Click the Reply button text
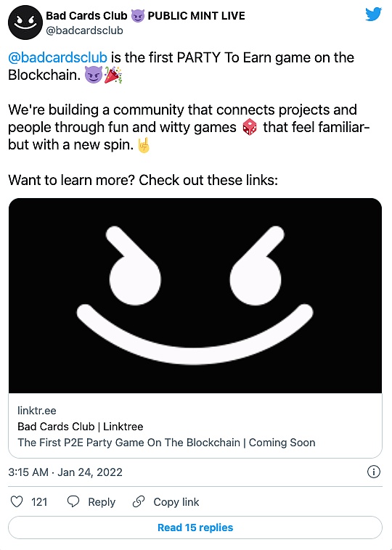Image resolution: width=392 pixels, height=550 pixels. [x=102, y=502]
